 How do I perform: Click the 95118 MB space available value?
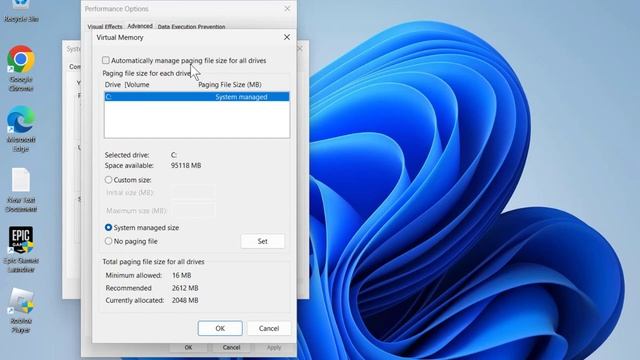point(186,165)
